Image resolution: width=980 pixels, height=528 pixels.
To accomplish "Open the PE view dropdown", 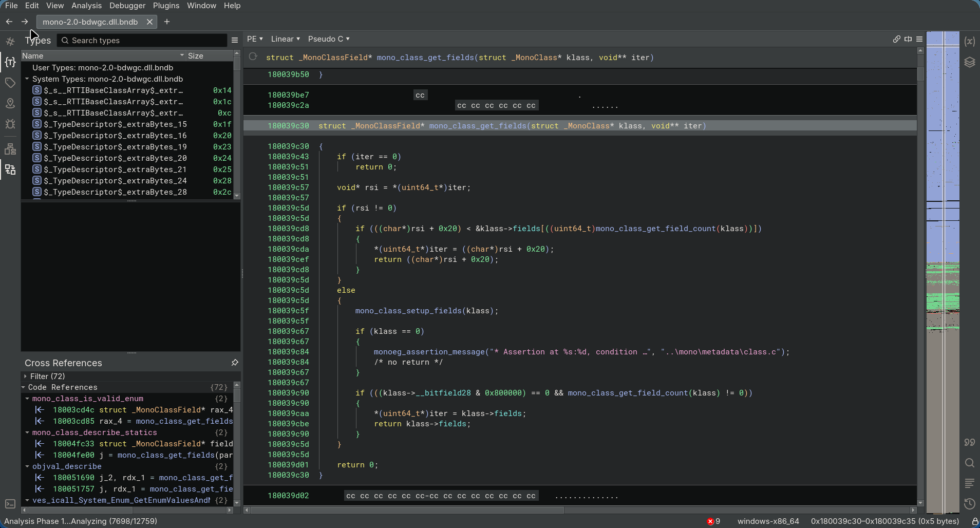I will 255,39.
